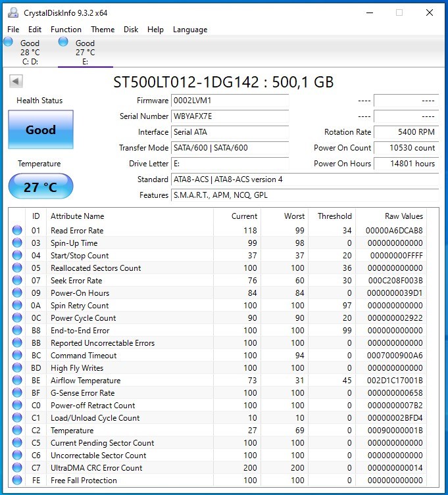
Task: Select the C: D: disk status orb
Action: (8, 41)
